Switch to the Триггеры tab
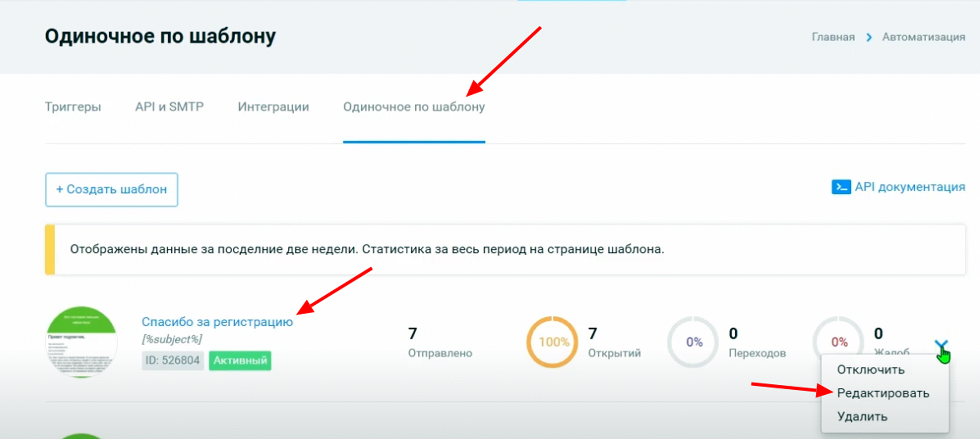The width and height of the screenshot is (980, 439). point(73,107)
